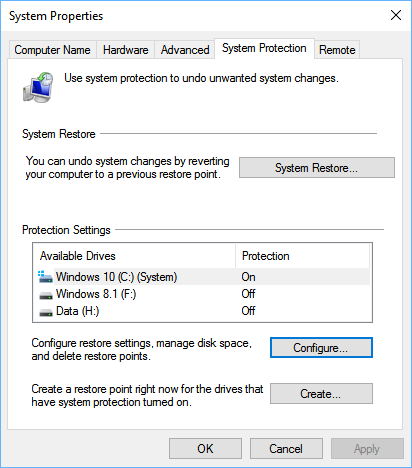Select Data (H:) drive row
The height and width of the screenshot is (468, 412).
pos(203,311)
